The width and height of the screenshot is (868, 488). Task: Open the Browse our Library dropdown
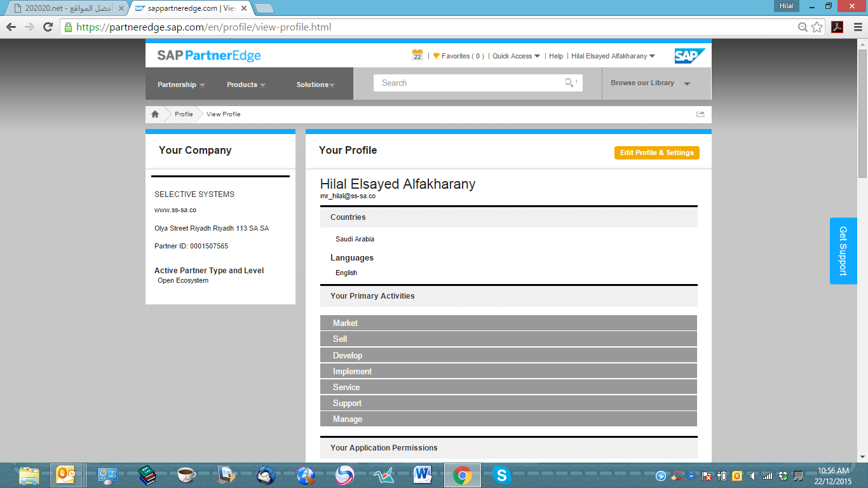(651, 83)
